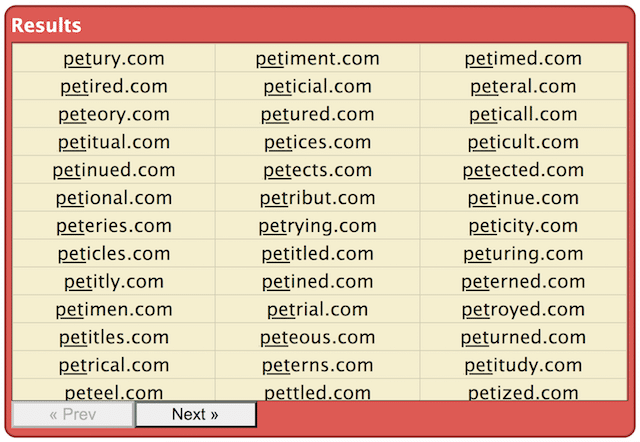Select the peteral.com result
This screenshot has height=442, width=640.
(x=523, y=87)
